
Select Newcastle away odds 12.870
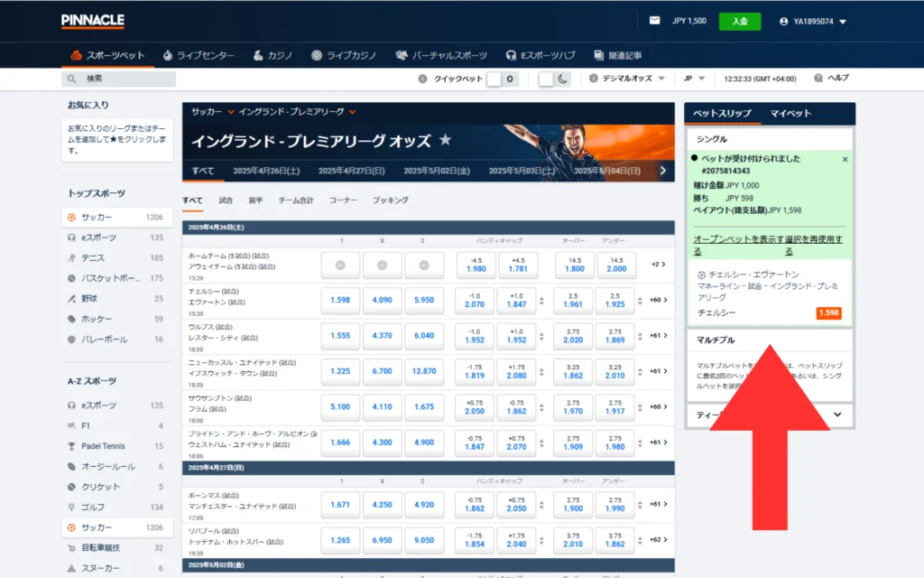424,371
